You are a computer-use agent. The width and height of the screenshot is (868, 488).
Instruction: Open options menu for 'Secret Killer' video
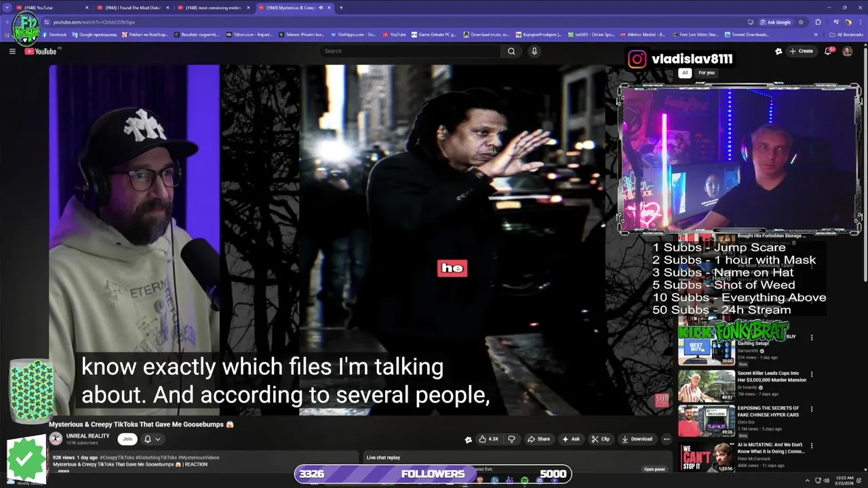(812, 373)
